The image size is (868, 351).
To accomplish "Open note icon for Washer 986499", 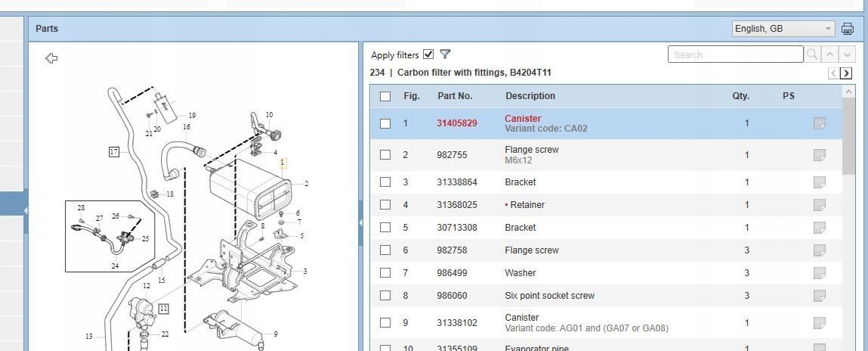I will (820, 273).
